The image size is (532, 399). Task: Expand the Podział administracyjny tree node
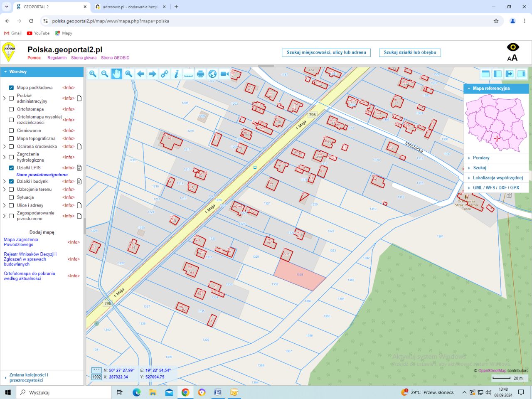tap(5, 99)
